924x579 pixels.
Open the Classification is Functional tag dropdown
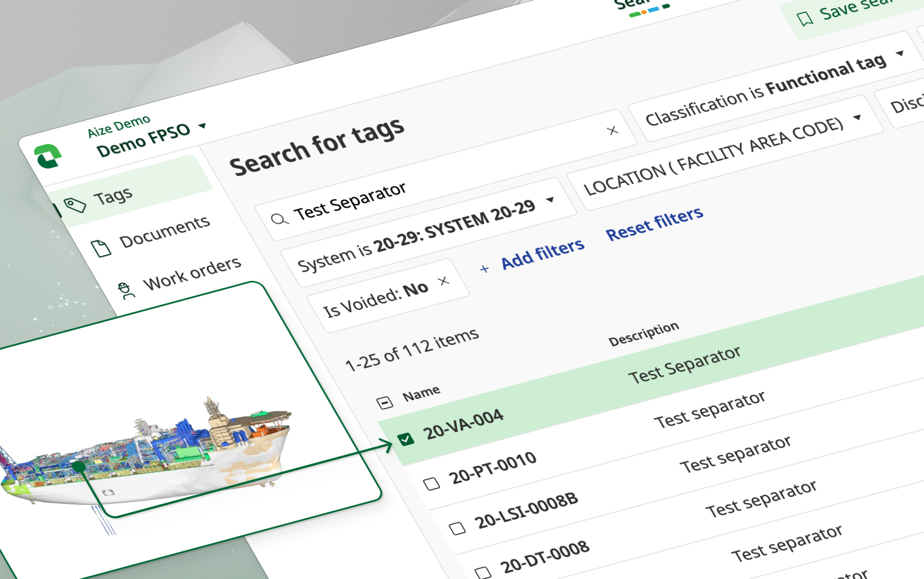(x=899, y=54)
